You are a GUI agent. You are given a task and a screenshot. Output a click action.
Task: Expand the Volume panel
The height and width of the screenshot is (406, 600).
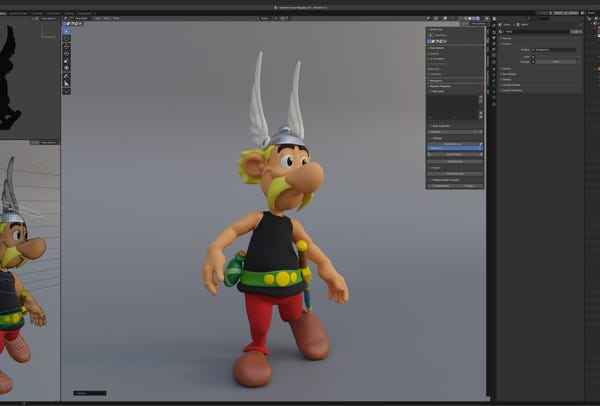click(x=506, y=69)
